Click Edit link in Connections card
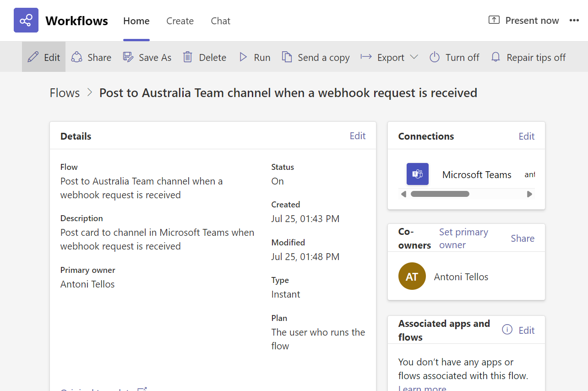Viewport: 588px width, 391px height. 527,136
